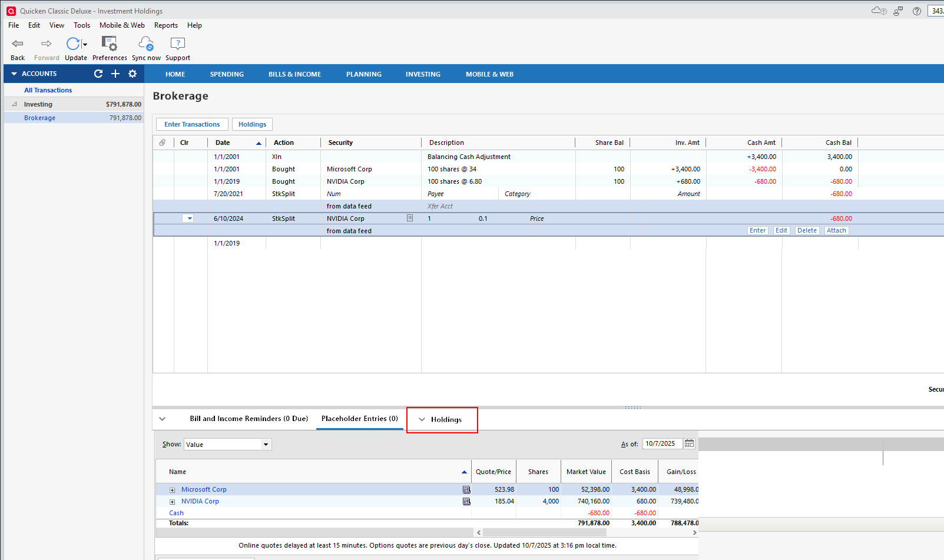
Task: Switch to the Placeholder Entries tab
Action: (x=359, y=419)
